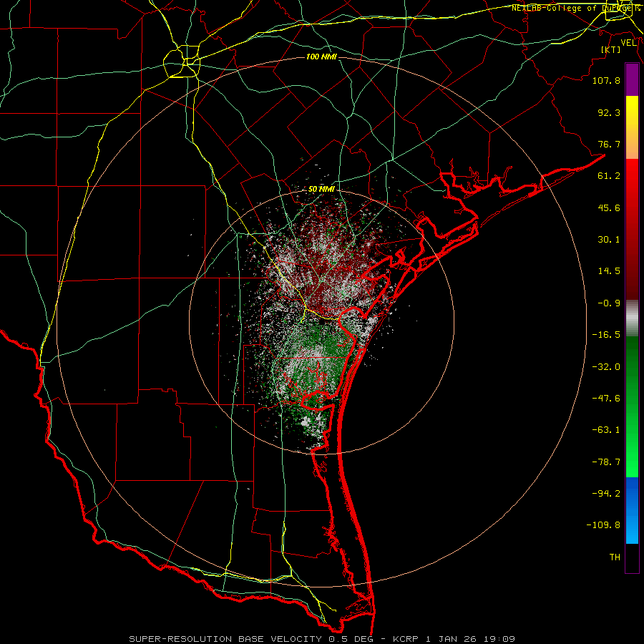Select the 14.5 legend value

[x=609, y=271]
